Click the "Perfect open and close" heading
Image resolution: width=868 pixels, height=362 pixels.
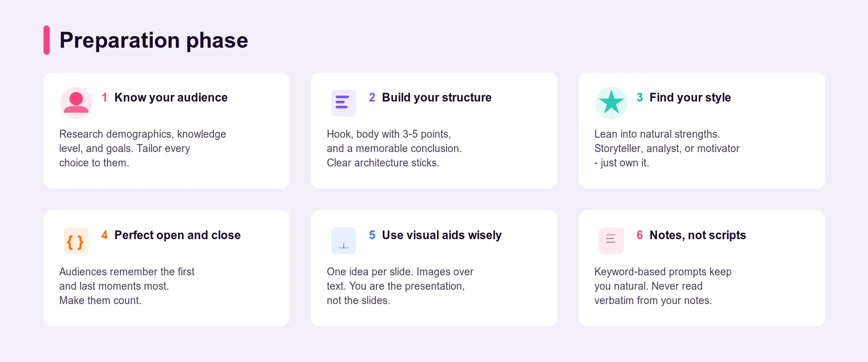pyautogui.click(x=177, y=235)
